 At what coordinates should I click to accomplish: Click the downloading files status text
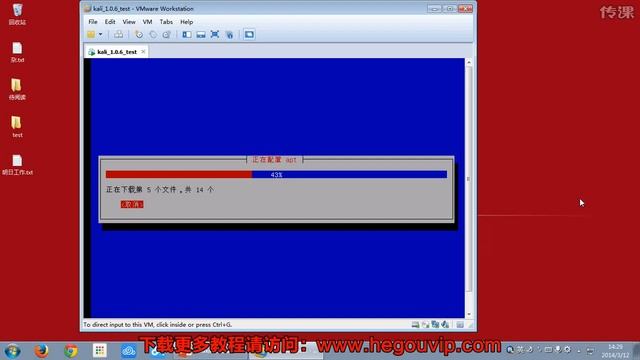160,189
